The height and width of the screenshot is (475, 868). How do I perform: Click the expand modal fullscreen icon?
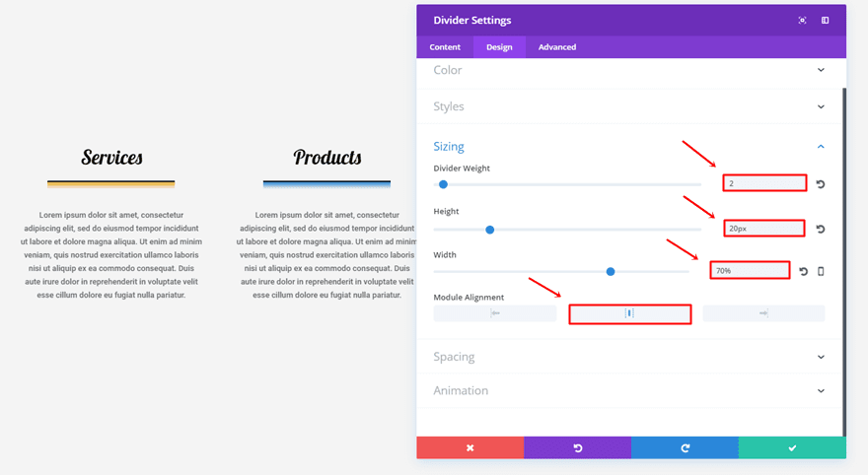tap(803, 20)
